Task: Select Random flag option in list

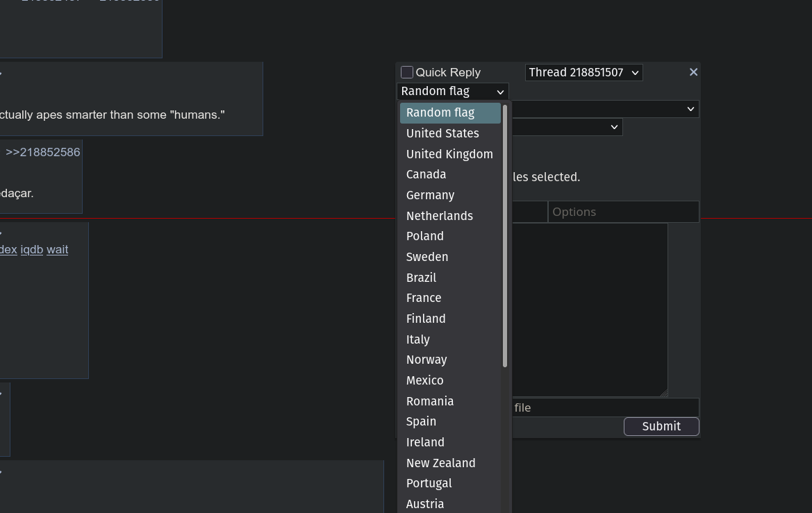Action: 450,113
